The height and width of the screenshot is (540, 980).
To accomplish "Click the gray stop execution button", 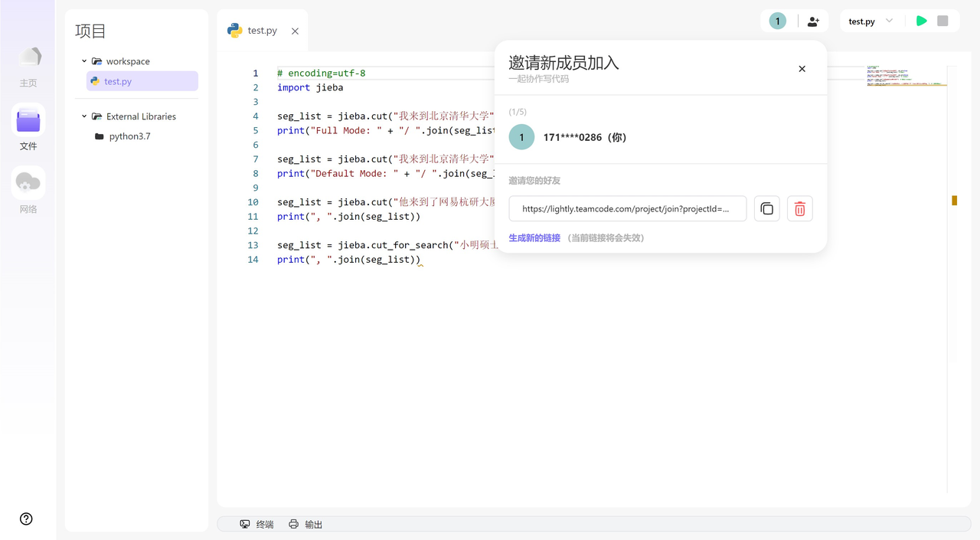I will (942, 21).
